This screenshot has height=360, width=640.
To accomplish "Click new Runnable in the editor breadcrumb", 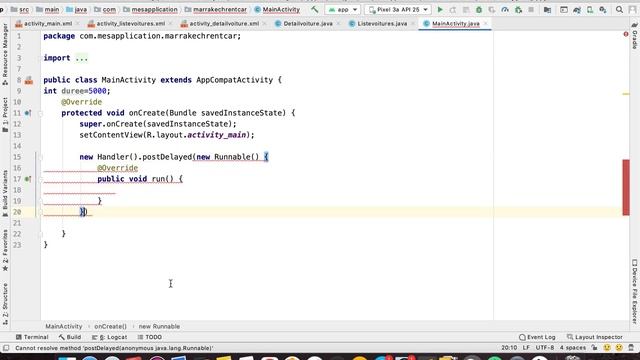I will 159,327.
